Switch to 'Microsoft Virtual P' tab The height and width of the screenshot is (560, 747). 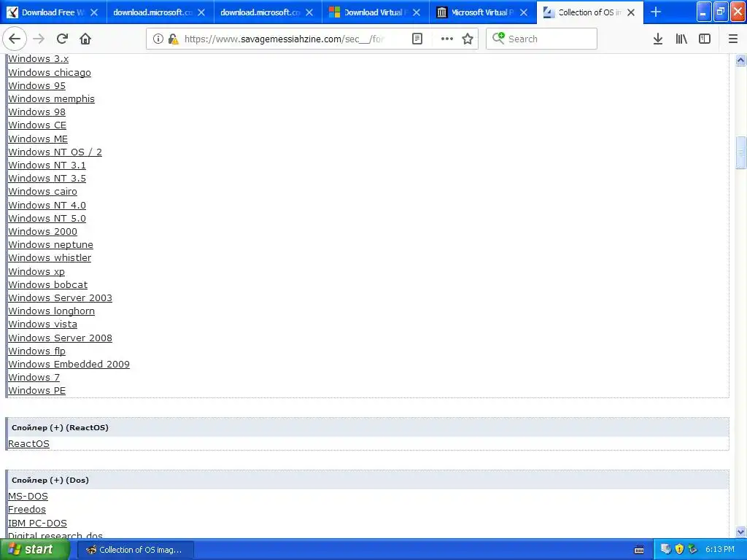pyautogui.click(x=483, y=12)
